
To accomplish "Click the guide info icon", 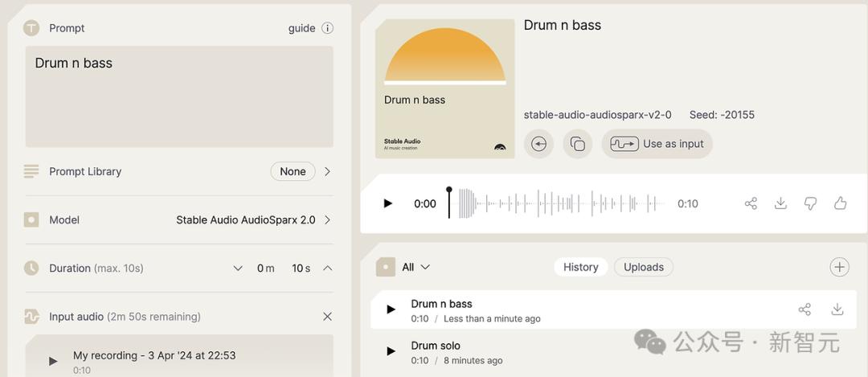I will (x=327, y=28).
